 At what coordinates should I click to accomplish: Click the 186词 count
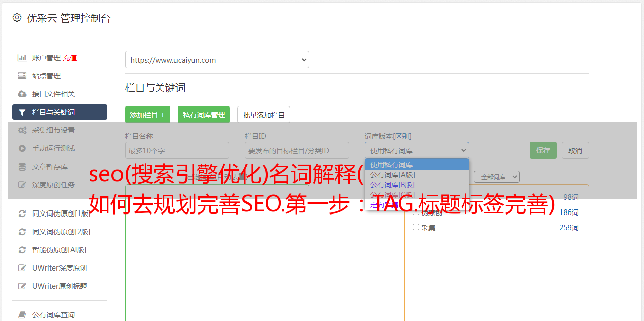[569, 212]
